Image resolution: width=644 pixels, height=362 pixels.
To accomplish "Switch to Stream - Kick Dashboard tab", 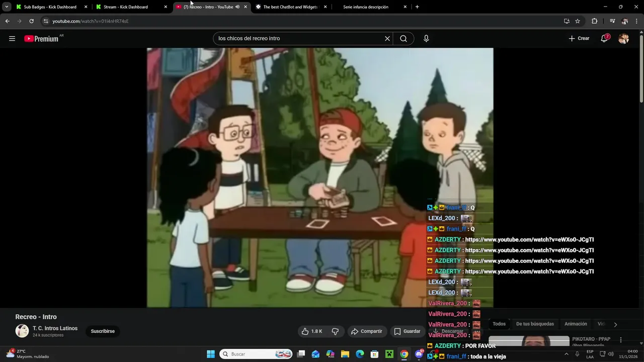I will pyautogui.click(x=131, y=7).
